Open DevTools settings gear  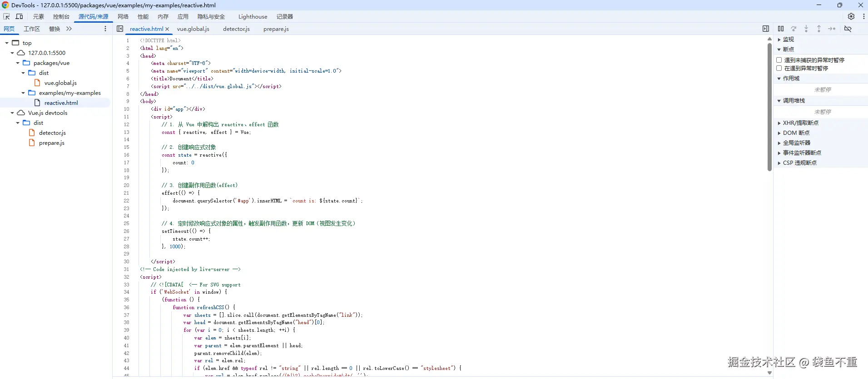tap(851, 16)
